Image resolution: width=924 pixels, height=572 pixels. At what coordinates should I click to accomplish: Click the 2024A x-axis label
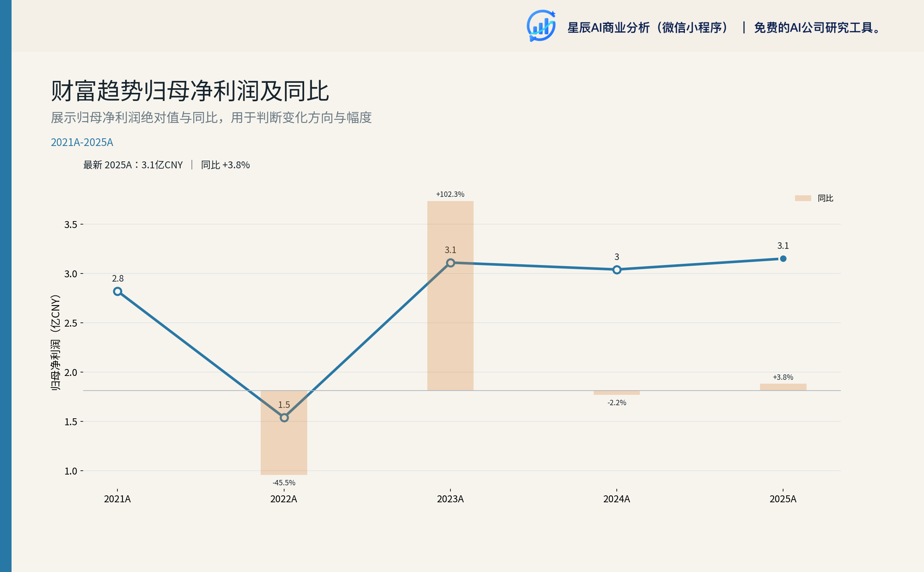[x=617, y=499]
